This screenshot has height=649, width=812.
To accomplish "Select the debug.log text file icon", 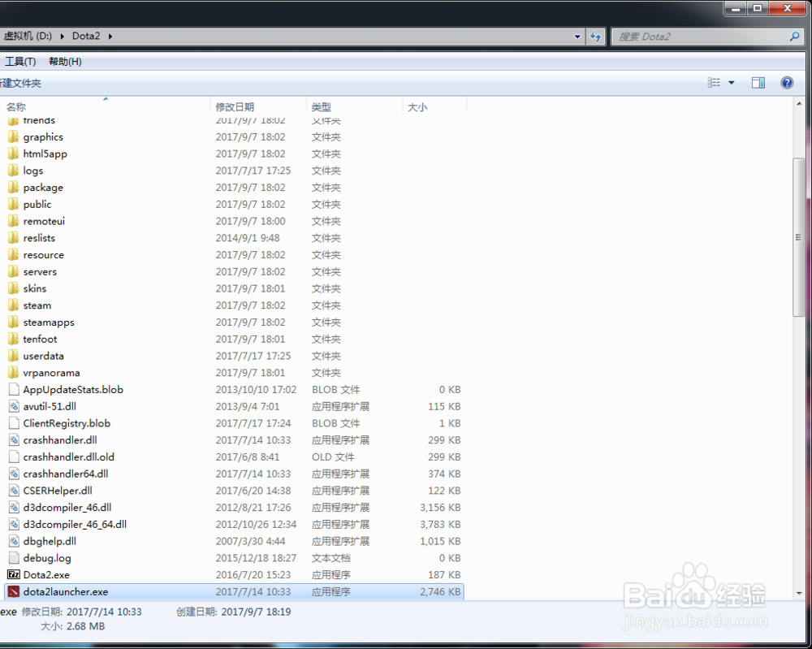I will [x=14, y=558].
